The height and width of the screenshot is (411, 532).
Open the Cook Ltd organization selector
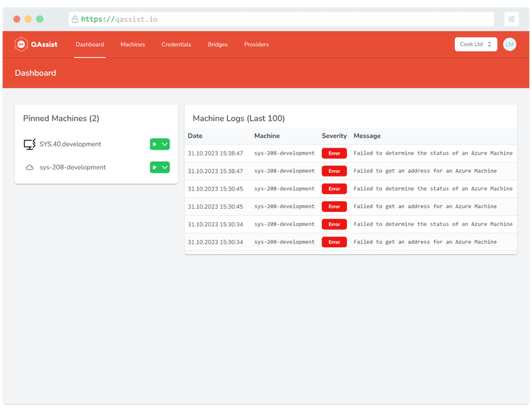click(x=475, y=44)
